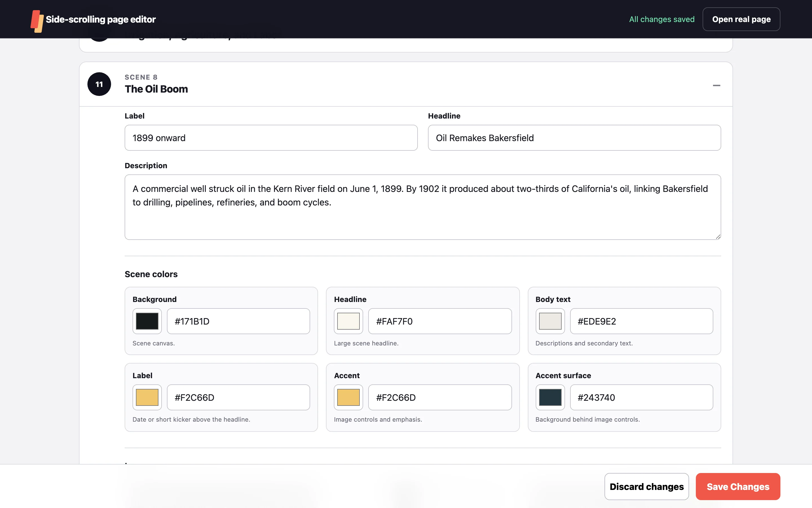Edit Headline hex value #FAF7F0
This screenshot has height=508, width=812.
440,321
